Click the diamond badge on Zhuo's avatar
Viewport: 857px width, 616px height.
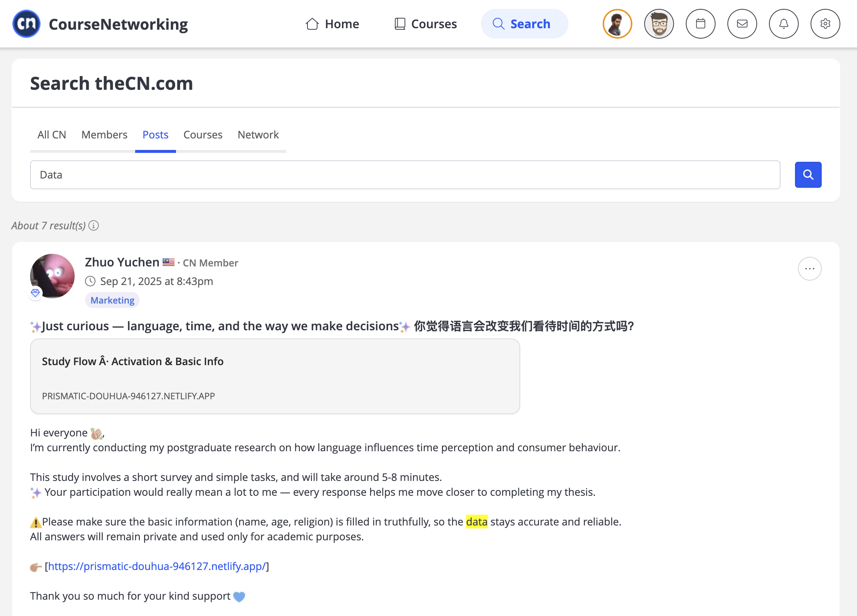(35, 293)
